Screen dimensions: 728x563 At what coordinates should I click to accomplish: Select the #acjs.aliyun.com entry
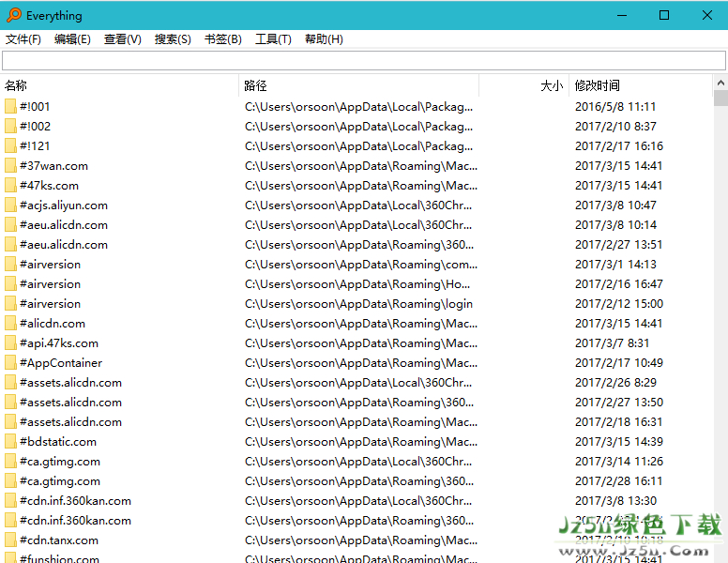(x=64, y=205)
